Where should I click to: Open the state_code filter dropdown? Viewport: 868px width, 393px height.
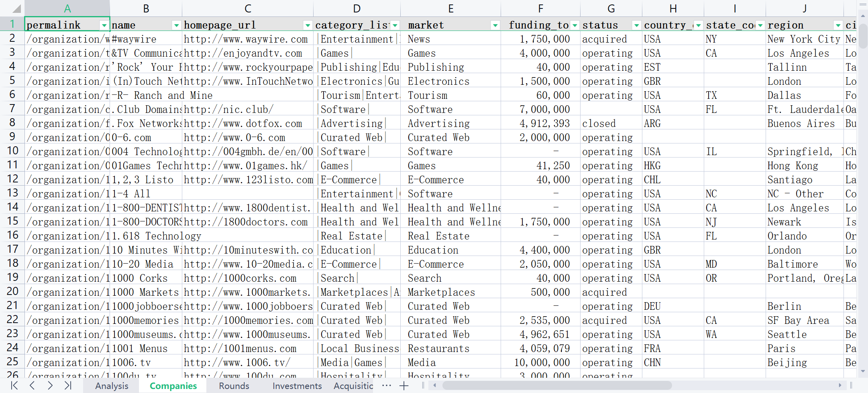pyautogui.click(x=760, y=25)
